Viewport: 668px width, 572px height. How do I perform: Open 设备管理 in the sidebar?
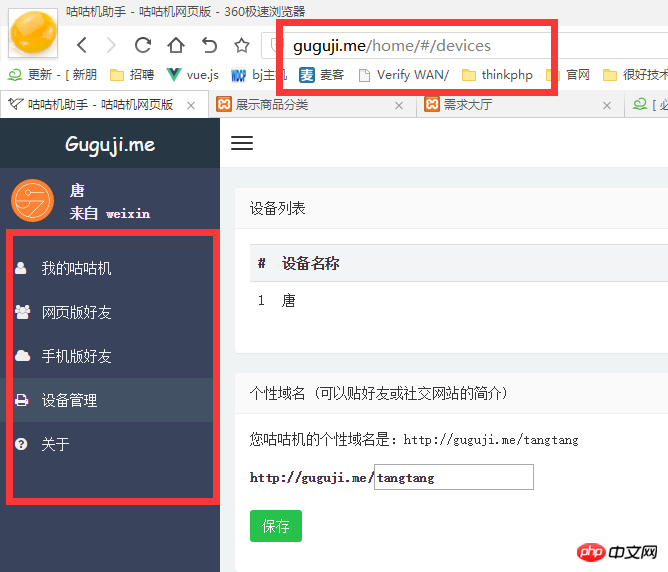110,400
